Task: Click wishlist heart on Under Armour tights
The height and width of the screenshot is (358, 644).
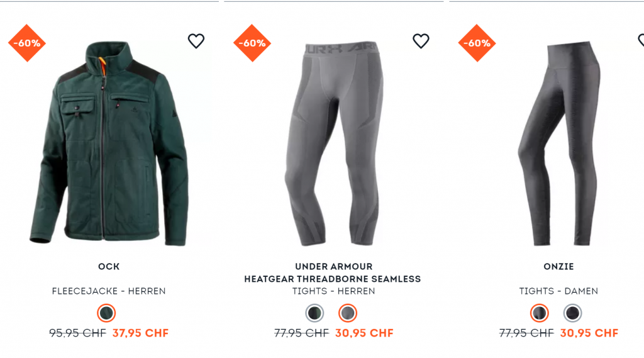Action: (421, 41)
